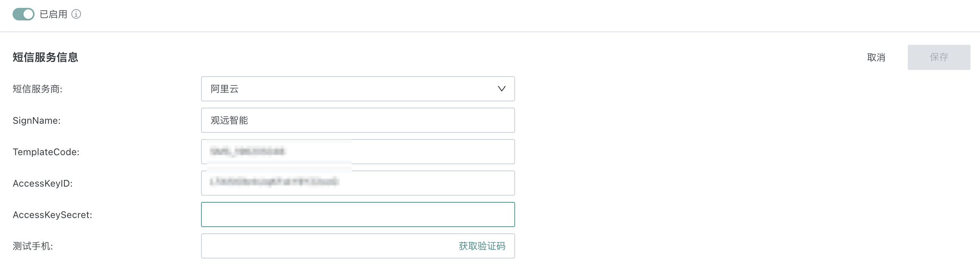Click the 短信服务信息 section heading
The height and width of the screenshot is (275, 980).
point(46,57)
